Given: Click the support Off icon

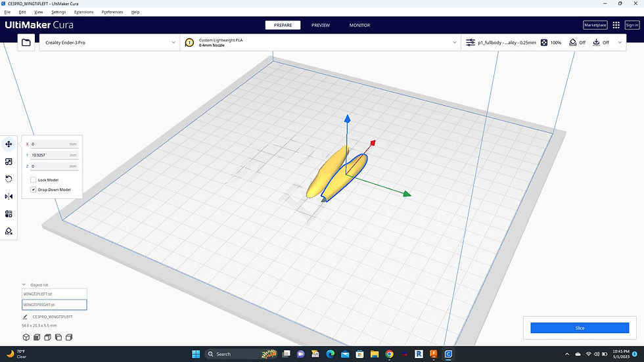Looking at the screenshot, I should [573, 42].
